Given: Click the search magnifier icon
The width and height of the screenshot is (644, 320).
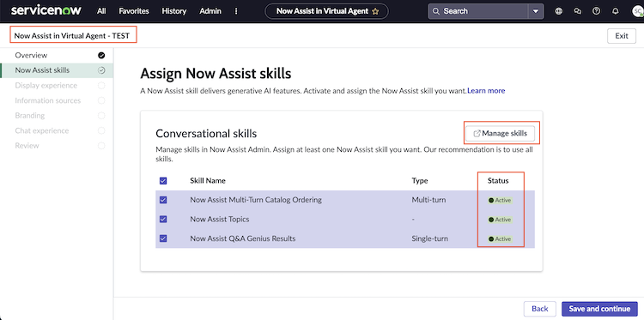Looking at the screenshot, I should 436,11.
